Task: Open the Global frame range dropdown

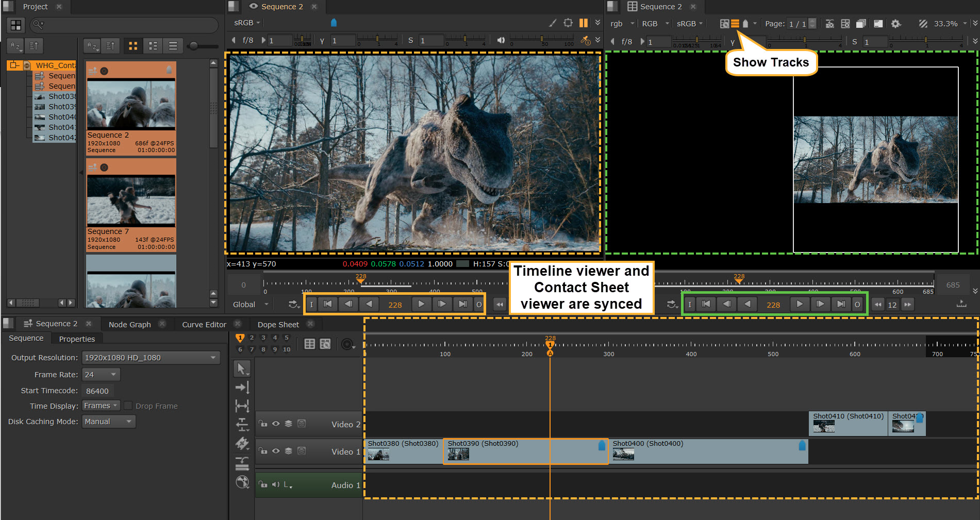Action: tap(251, 305)
